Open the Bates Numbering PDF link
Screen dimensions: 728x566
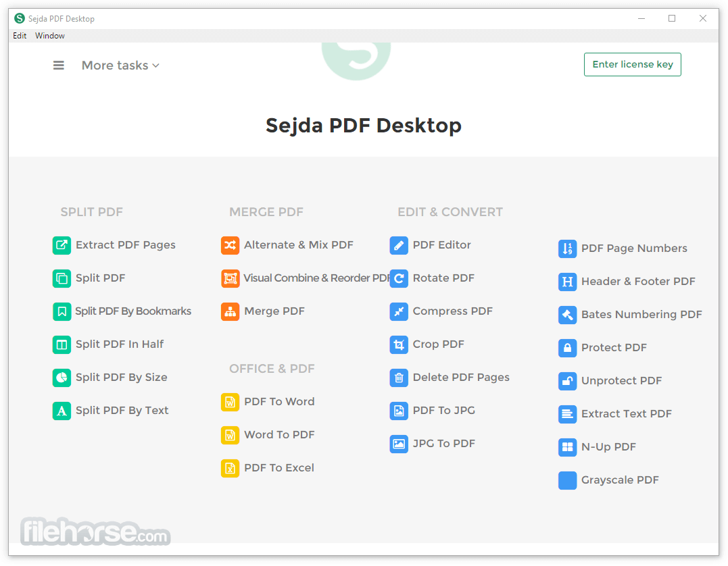pyautogui.click(x=641, y=315)
